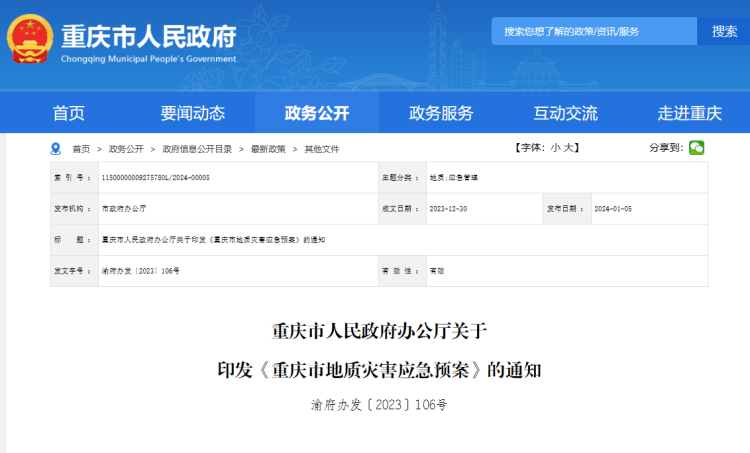Click 首页 in the breadcrumb
The image size is (750, 453).
coord(81,149)
